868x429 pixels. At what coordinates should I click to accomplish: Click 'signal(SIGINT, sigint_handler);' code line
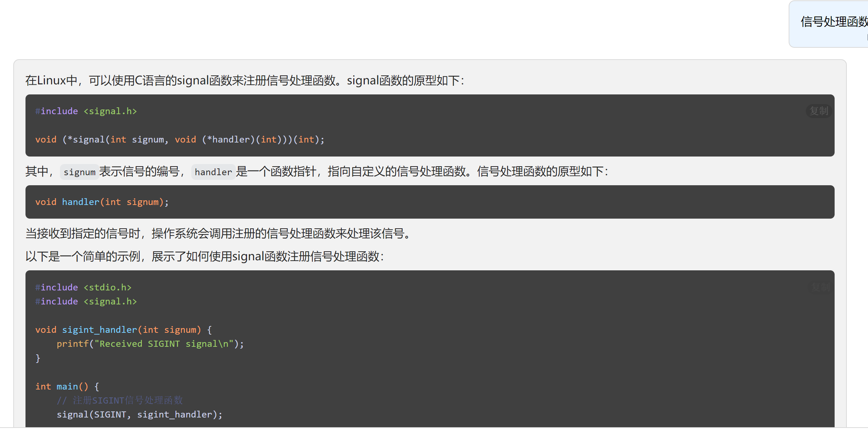[139, 414]
